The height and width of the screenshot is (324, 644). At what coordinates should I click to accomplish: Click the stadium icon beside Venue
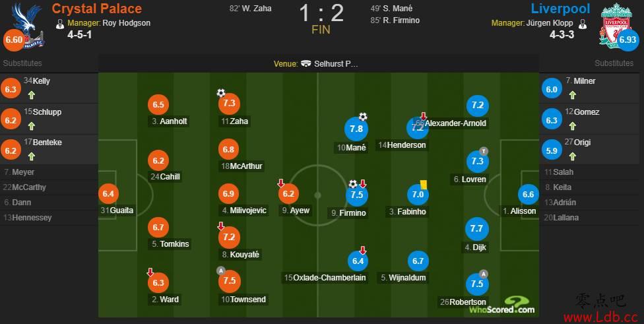(306, 63)
